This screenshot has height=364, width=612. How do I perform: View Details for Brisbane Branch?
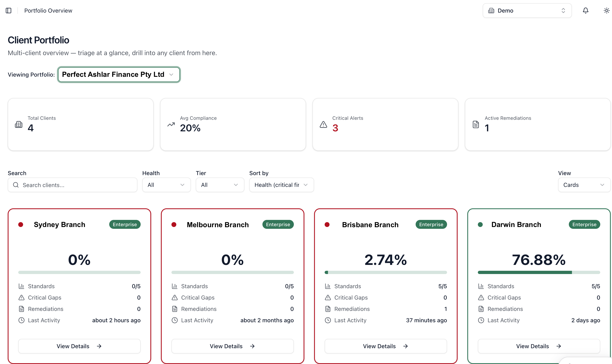[x=386, y=346]
